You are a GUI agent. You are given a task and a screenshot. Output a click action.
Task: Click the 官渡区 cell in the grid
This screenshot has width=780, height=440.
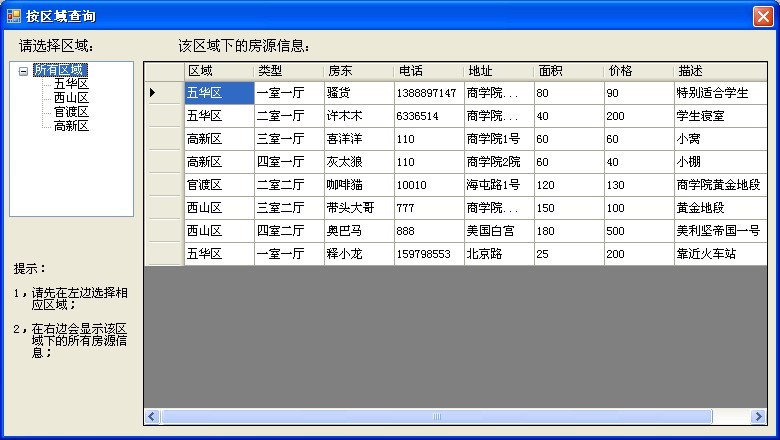(219, 185)
